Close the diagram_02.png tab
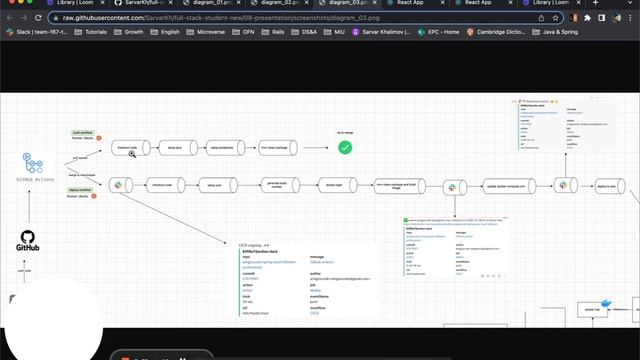Image resolution: width=640 pixels, height=360 pixels. pos(307,3)
